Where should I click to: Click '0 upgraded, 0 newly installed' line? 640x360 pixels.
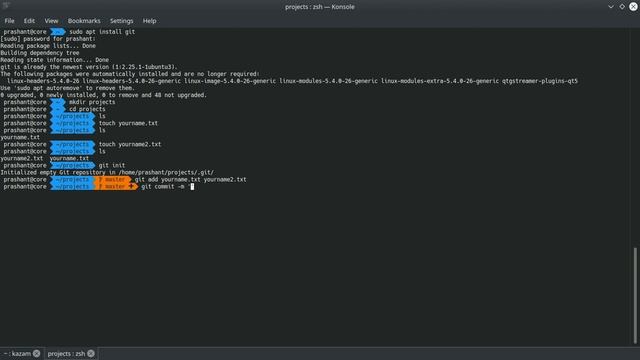tap(104, 95)
